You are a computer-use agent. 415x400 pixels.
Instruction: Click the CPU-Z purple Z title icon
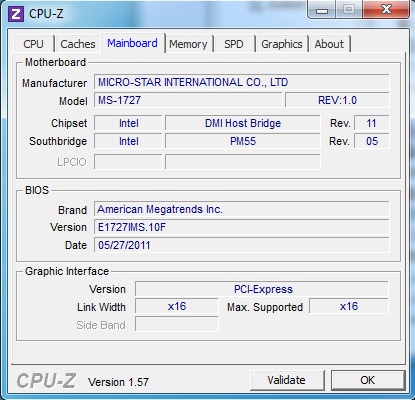(16, 14)
